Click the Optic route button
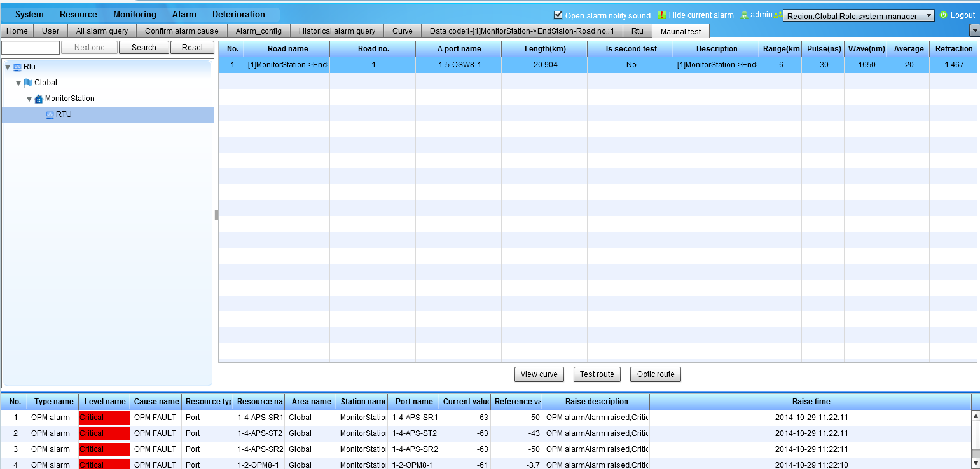This screenshot has height=469, width=980. [x=656, y=374]
